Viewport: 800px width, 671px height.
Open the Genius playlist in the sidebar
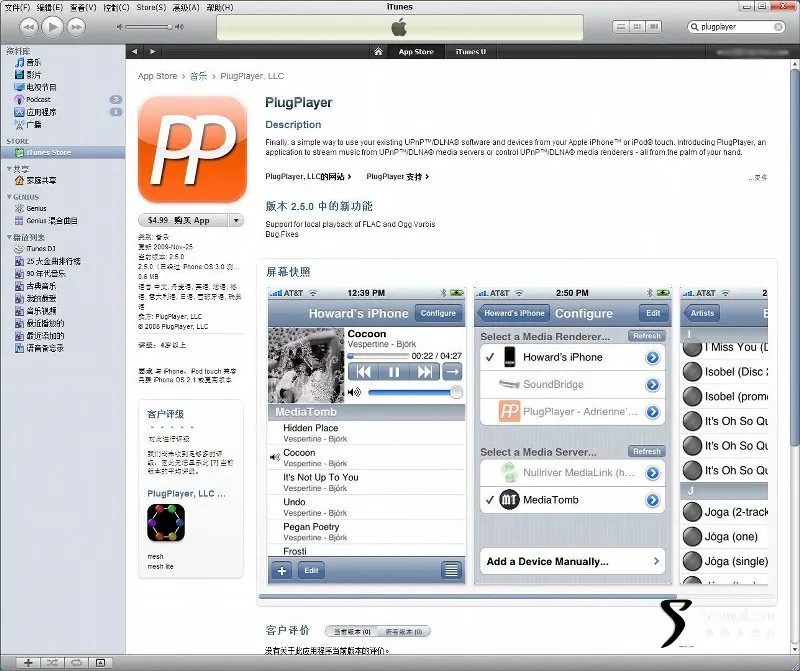[x=36, y=209]
